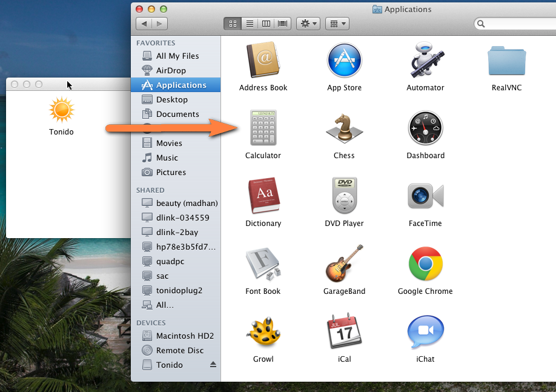Switch to list view
The height and width of the screenshot is (392, 556).
point(250,24)
